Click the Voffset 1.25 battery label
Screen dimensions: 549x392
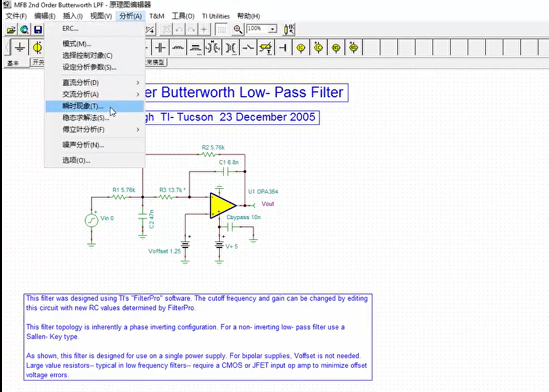click(165, 251)
